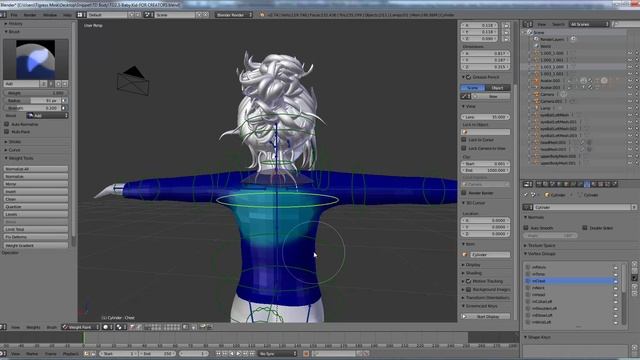
Task: Open the Blend mode Add dropdown
Action: pyautogui.click(x=47, y=116)
